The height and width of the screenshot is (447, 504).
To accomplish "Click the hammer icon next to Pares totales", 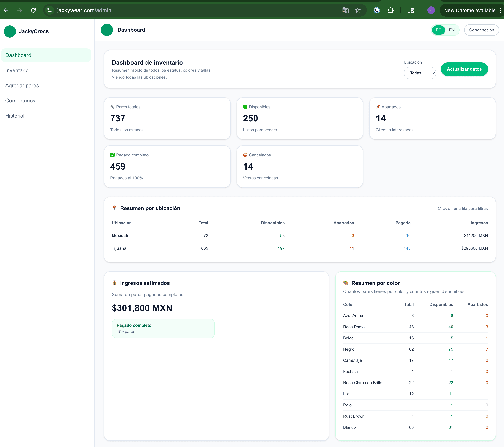I will tap(112, 107).
